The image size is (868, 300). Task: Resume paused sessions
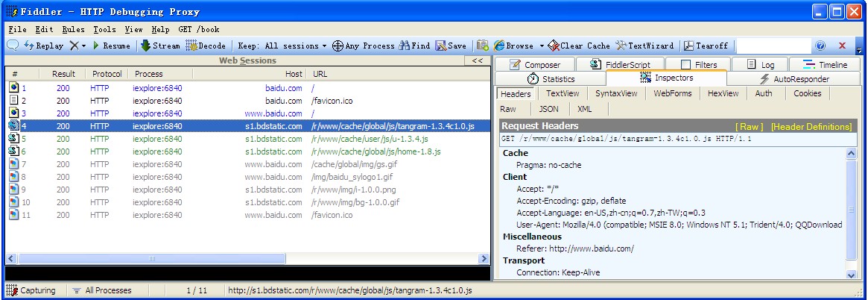pyautogui.click(x=111, y=46)
